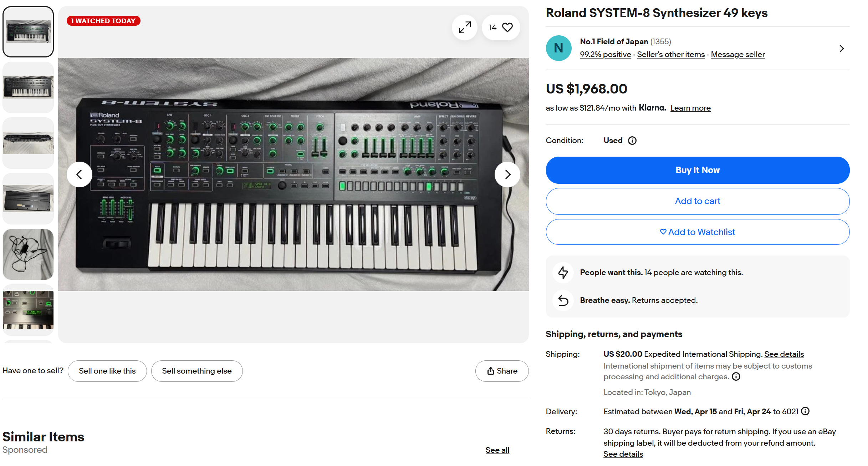The height and width of the screenshot is (466, 868).
Task: Open customs charges info icon
Action: tap(736, 377)
